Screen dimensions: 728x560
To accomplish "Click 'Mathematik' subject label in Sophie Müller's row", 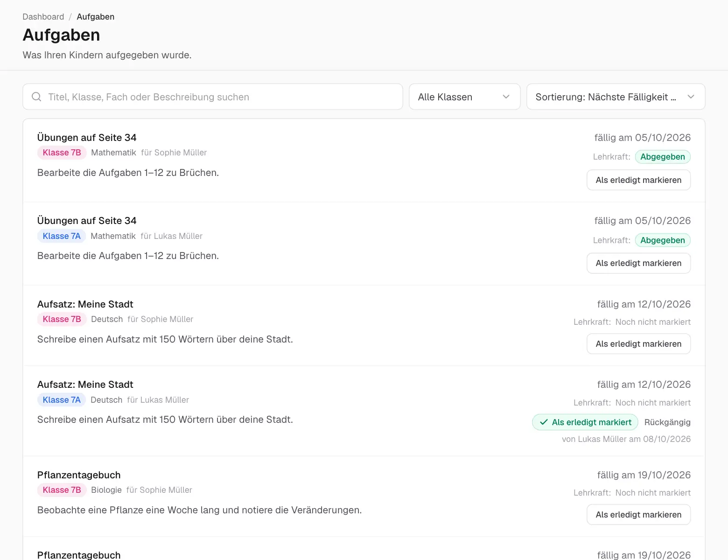I will (x=113, y=153).
